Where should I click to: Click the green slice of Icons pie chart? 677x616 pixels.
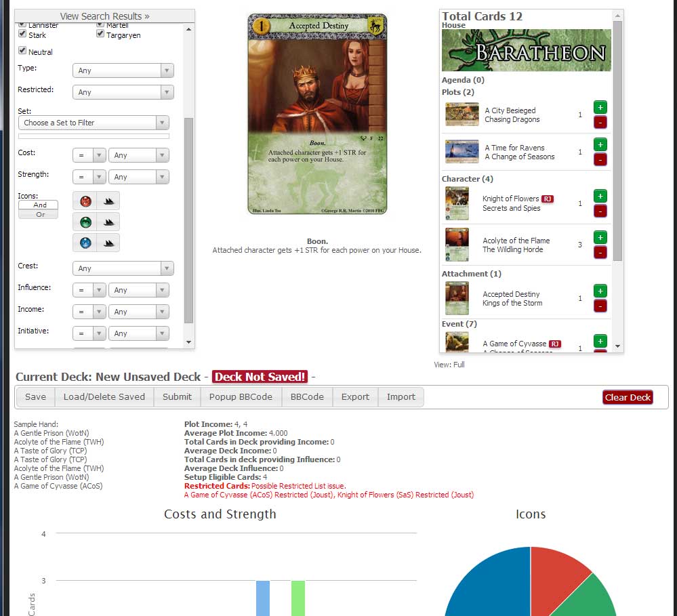coord(592,598)
